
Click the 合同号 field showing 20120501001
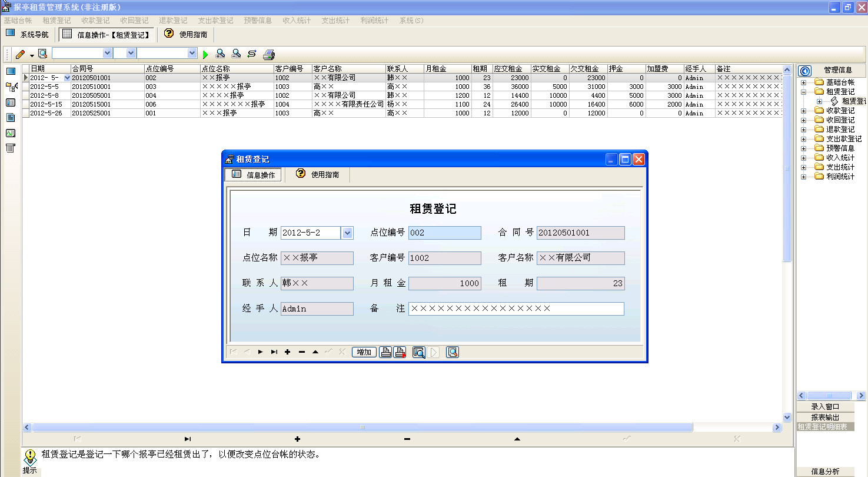point(580,233)
